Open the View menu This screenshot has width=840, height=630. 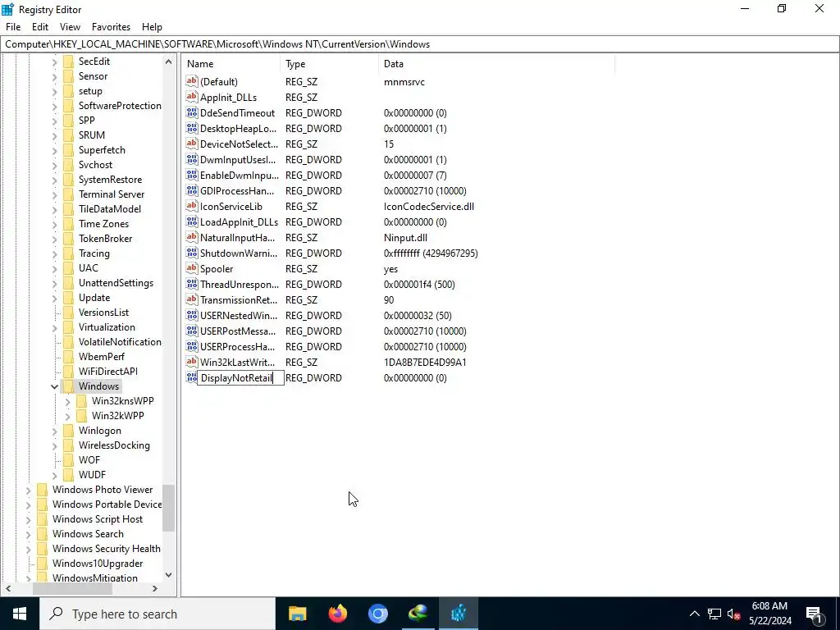[70, 27]
